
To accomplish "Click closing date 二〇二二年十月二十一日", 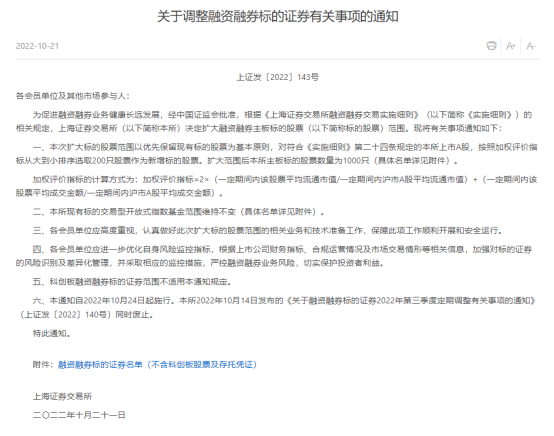I will point(79,415).
